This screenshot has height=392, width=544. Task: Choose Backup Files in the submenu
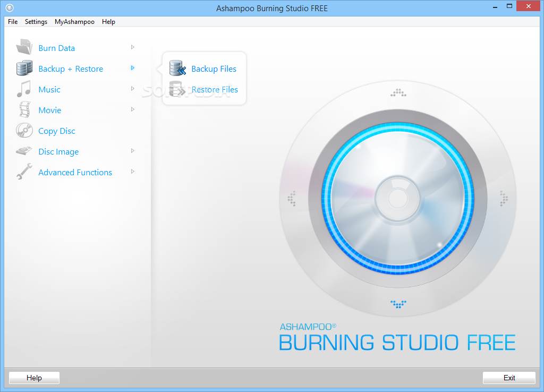[214, 69]
